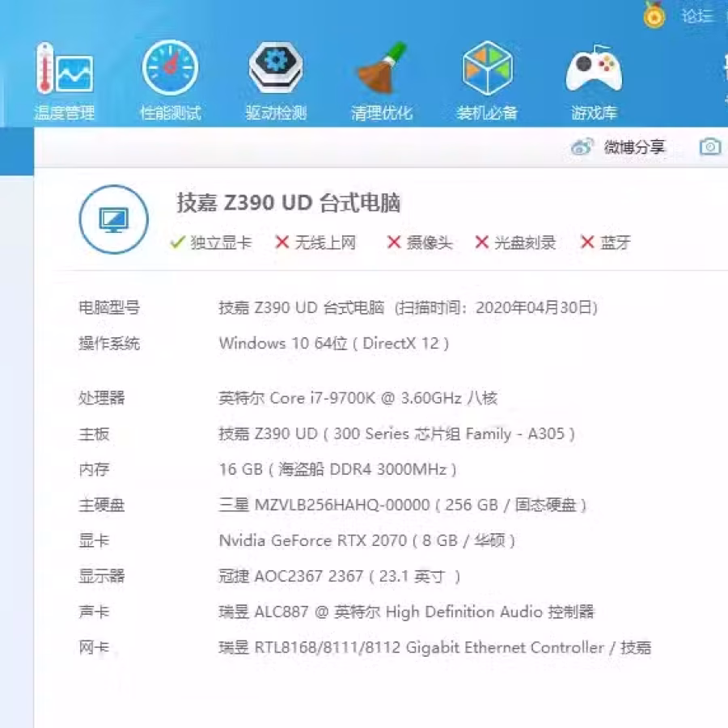Click the gold medal icon
Screen dimensions: 728x728
click(654, 15)
